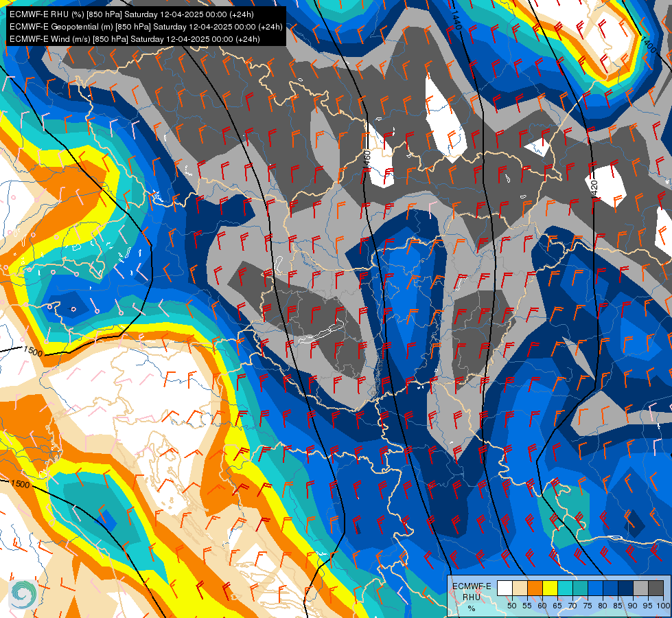Click the ECMWF-E label in the legend
Image resolution: width=672 pixels, height=618 pixels.
(x=472, y=586)
